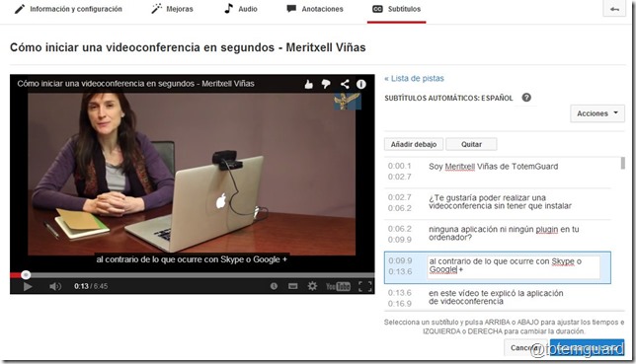Image resolution: width=636 pixels, height=364 pixels.
Task: Click the help question mark icon
Action: (526, 98)
